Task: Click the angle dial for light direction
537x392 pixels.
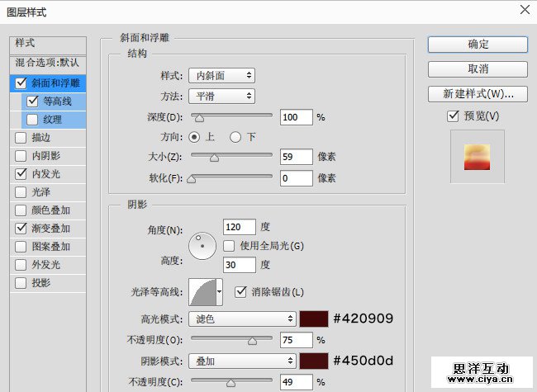Action: [x=202, y=243]
